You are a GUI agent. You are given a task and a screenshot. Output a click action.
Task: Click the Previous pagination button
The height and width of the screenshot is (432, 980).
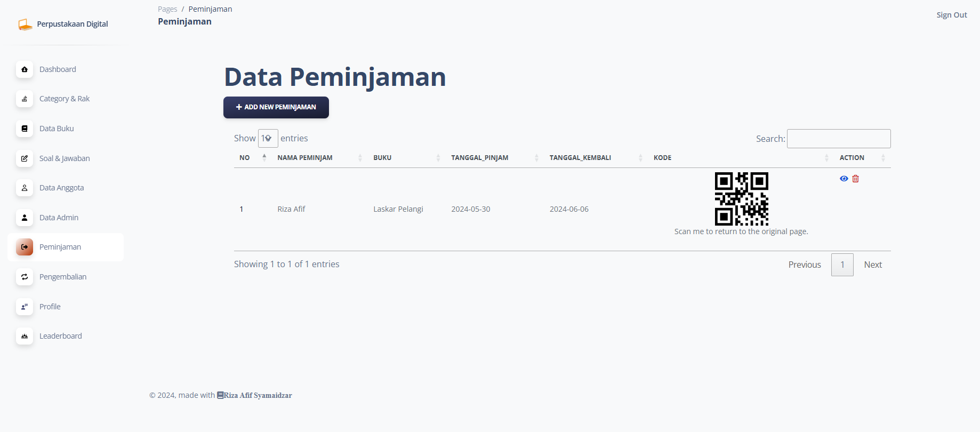[x=805, y=265]
